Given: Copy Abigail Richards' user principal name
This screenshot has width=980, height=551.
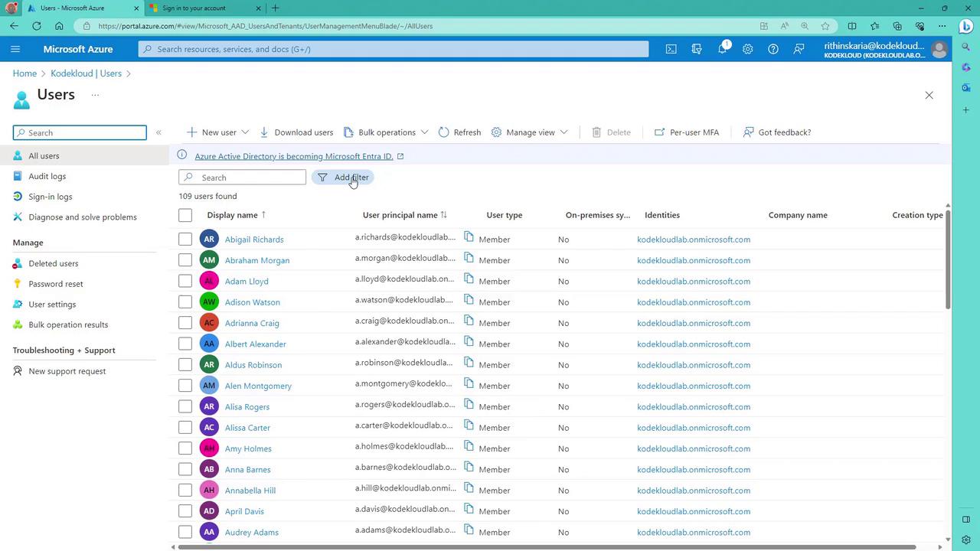Looking at the screenshot, I should (x=469, y=236).
